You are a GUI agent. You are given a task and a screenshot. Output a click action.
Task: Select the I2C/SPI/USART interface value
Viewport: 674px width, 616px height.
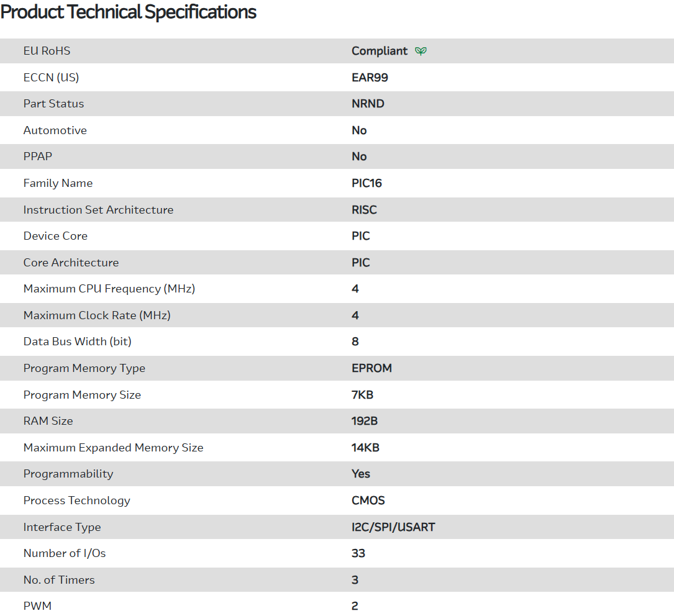pyautogui.click(x=393, y=527)
